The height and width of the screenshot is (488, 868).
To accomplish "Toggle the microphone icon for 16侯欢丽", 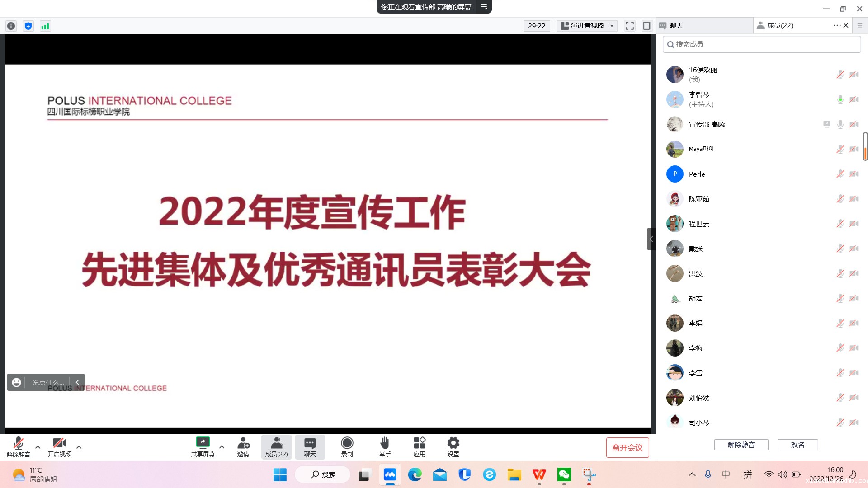I will pos(840,75).
